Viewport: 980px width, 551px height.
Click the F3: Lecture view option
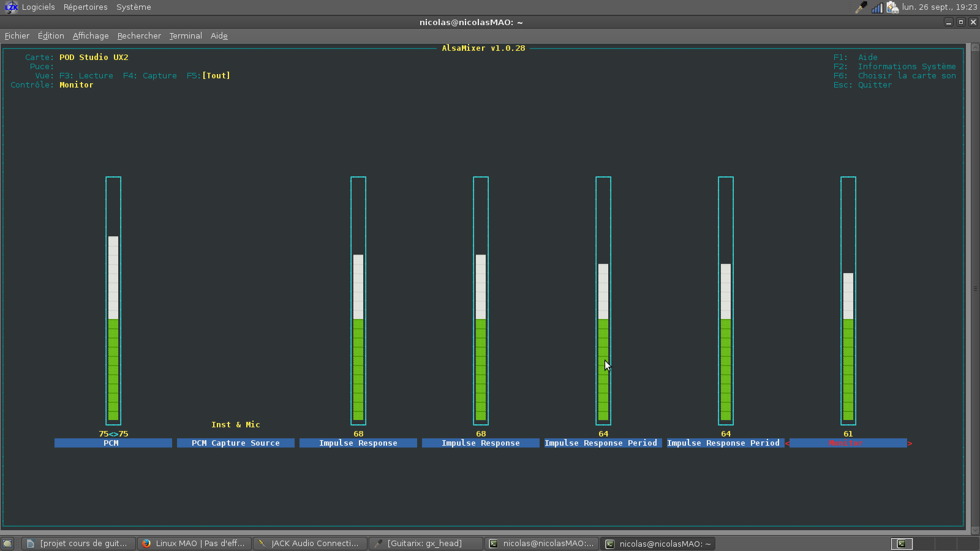coord(86,76)
